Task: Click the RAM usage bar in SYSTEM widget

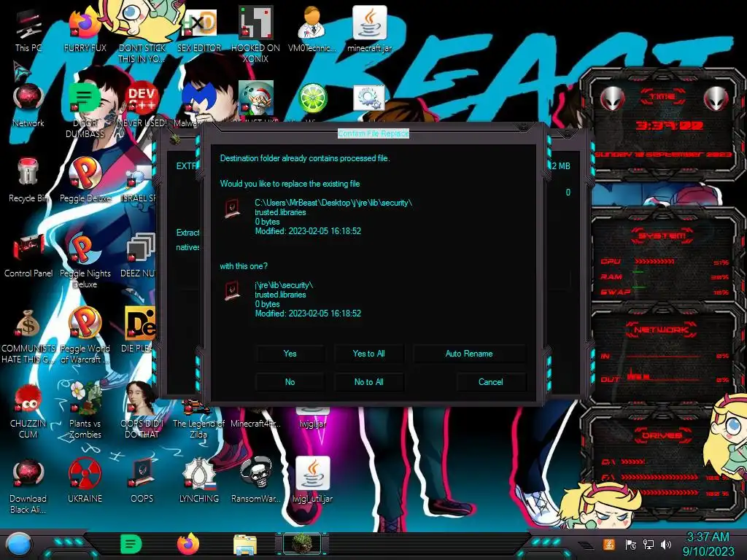Action: 639,273
